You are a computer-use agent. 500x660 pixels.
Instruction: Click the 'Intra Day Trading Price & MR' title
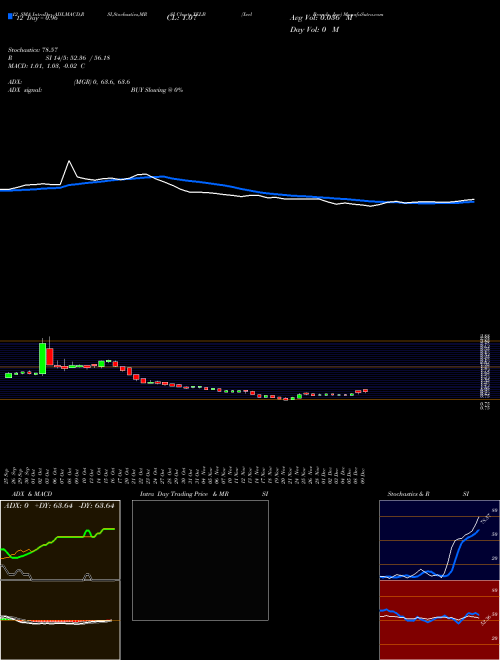(x=184, y=494)
